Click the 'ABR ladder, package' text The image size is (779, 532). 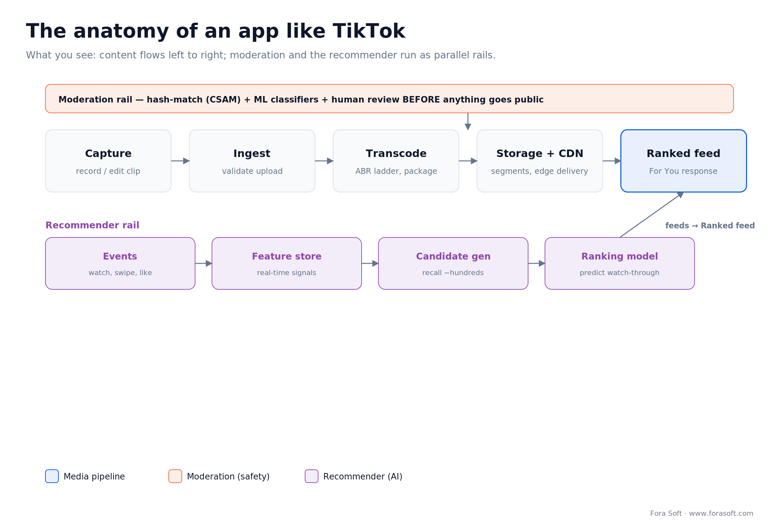tap(396, 171)
